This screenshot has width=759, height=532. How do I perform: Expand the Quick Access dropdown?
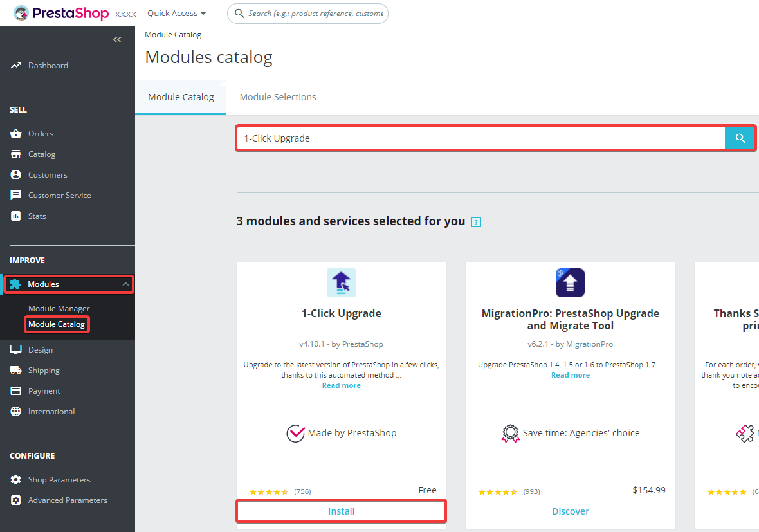coord(176,14)
